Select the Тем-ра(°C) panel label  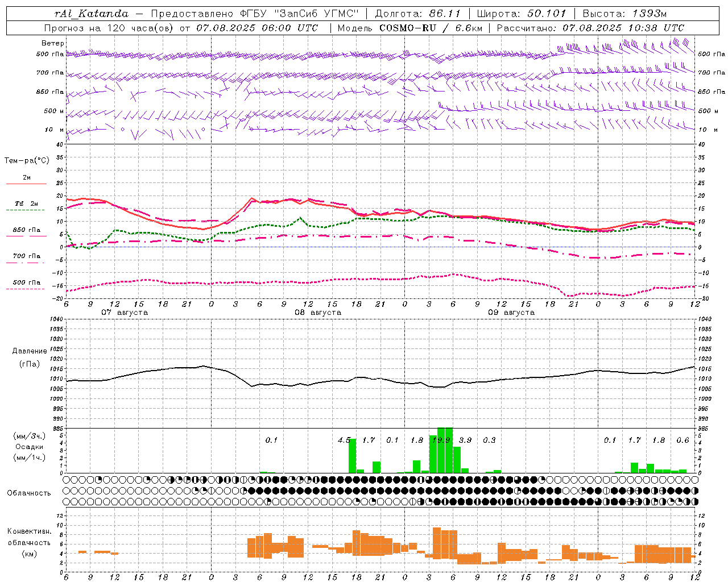(27, 160)
